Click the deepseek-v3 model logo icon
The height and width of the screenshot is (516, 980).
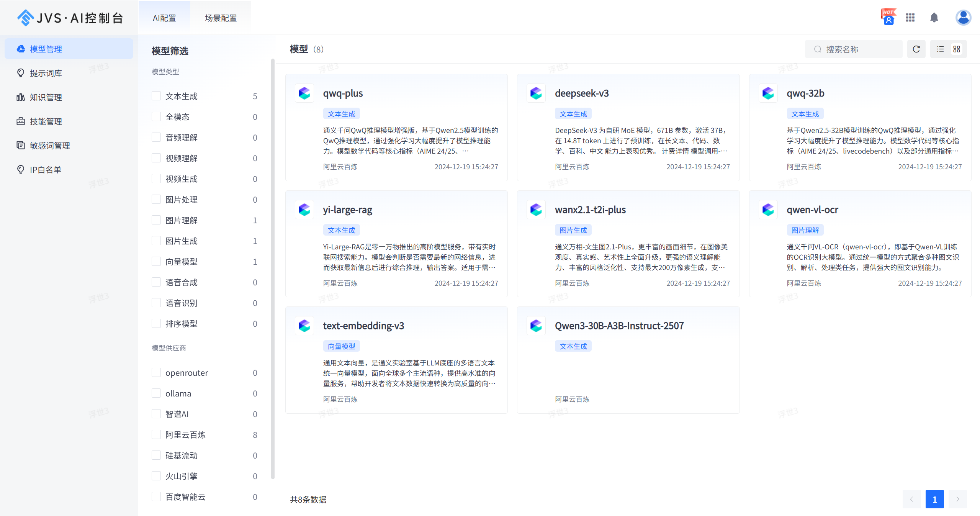[x=536, y=93]
